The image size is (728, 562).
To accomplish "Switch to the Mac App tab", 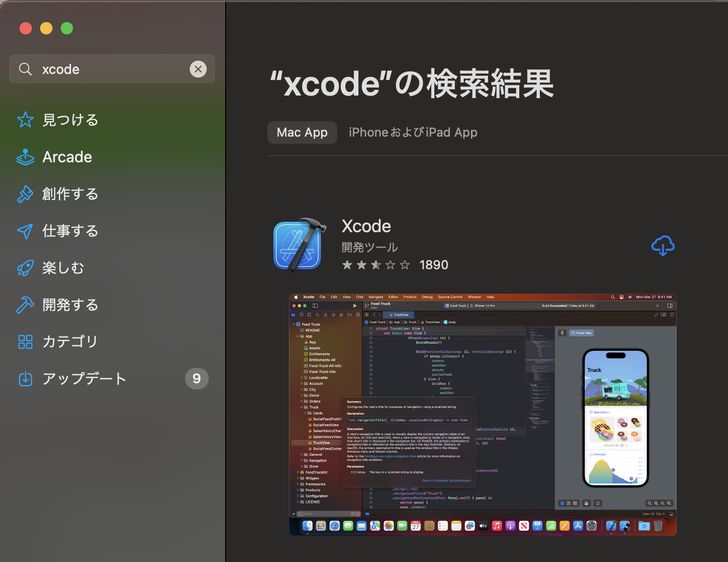I will pyautogui.click(x=302, y=133).
